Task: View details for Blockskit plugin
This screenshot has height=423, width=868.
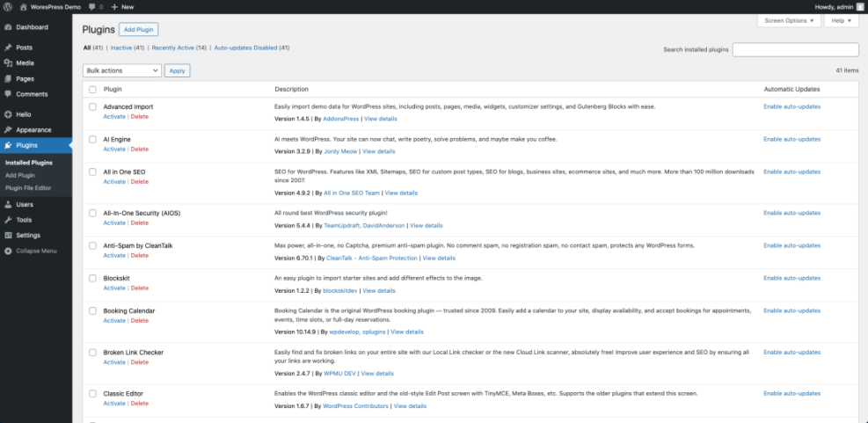Action: pyautogui.click(x=379, y=291)
